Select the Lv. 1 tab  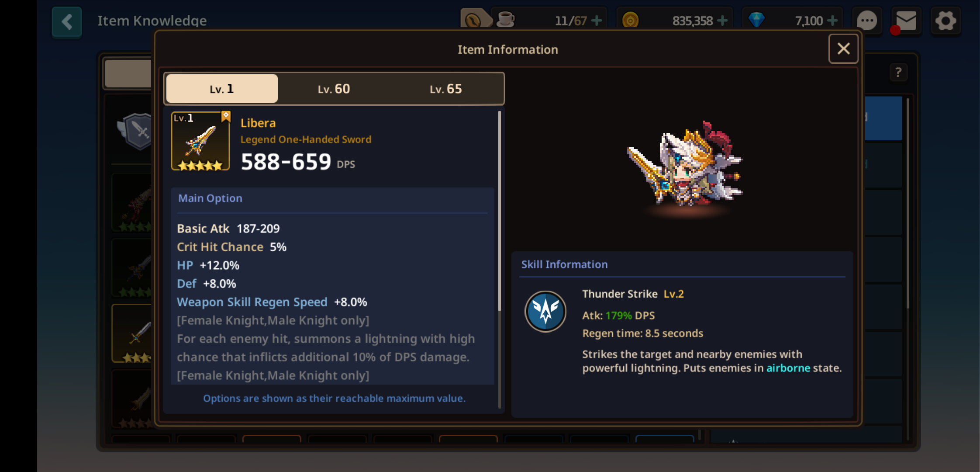pyautogui.click(x=222, y=89)
